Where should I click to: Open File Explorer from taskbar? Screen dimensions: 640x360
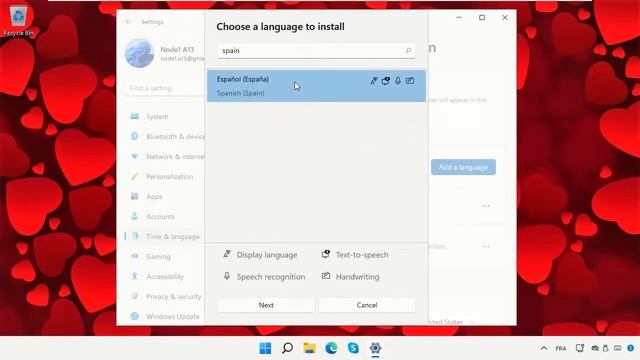tap(309, 348)
